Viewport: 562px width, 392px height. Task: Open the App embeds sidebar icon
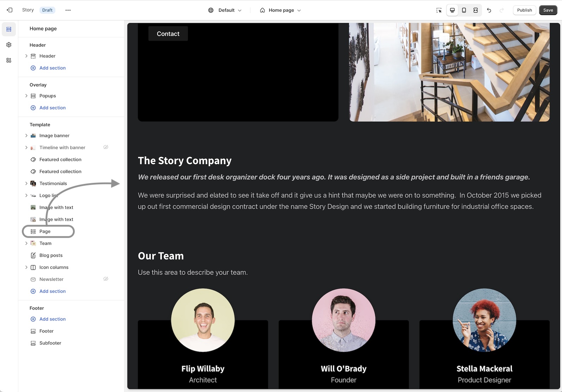9,60
